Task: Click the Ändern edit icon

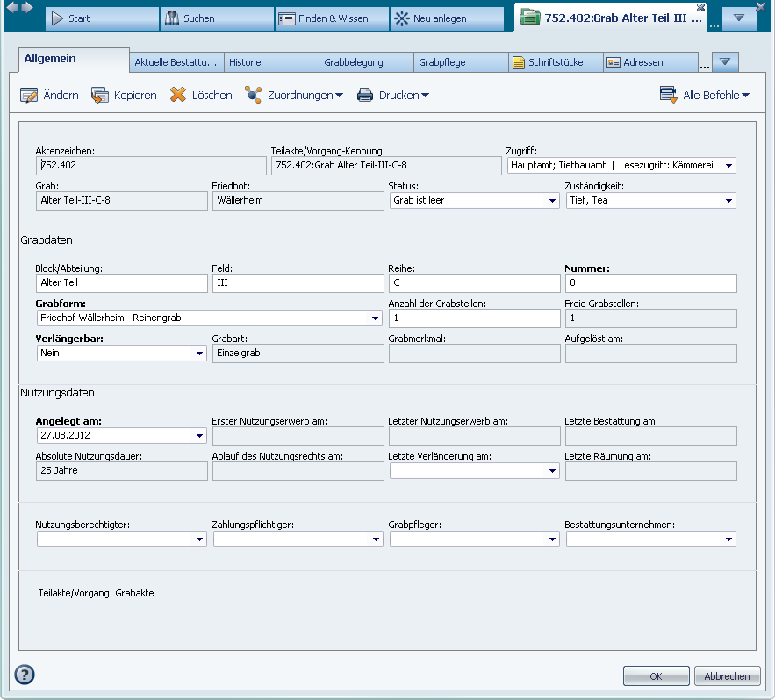Action: (29, 96)
